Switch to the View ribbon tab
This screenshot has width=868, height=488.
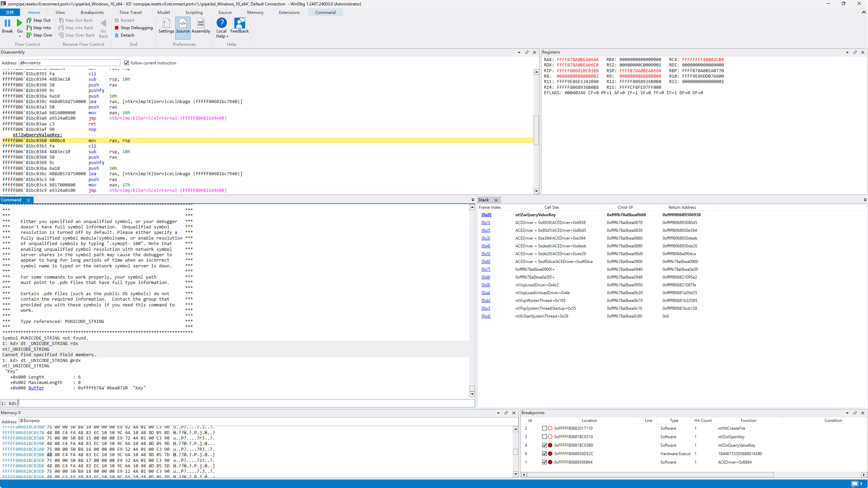click(x=60, y=13)
